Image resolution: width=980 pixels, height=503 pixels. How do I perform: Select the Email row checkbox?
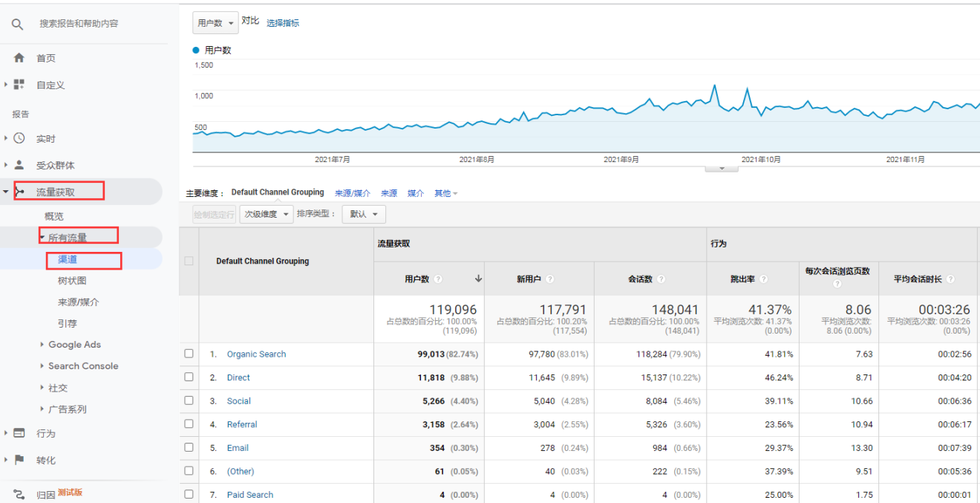(x=189, y=447)
